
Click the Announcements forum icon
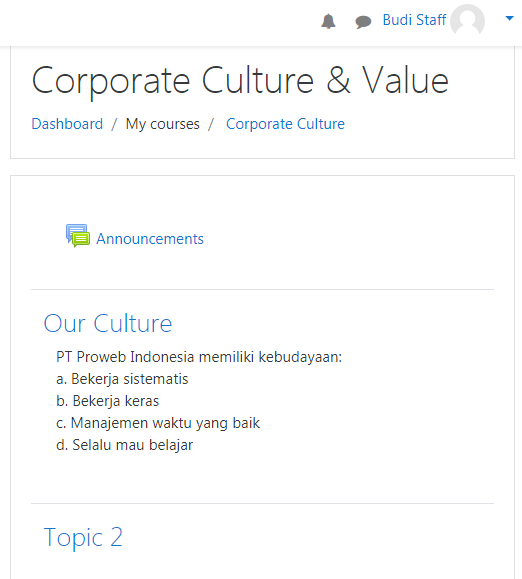coord(78,236)
